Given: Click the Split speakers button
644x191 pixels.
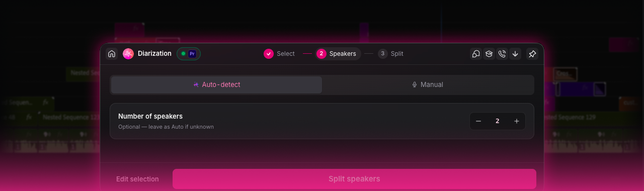Looking at the screenshot, I should 354,179.
